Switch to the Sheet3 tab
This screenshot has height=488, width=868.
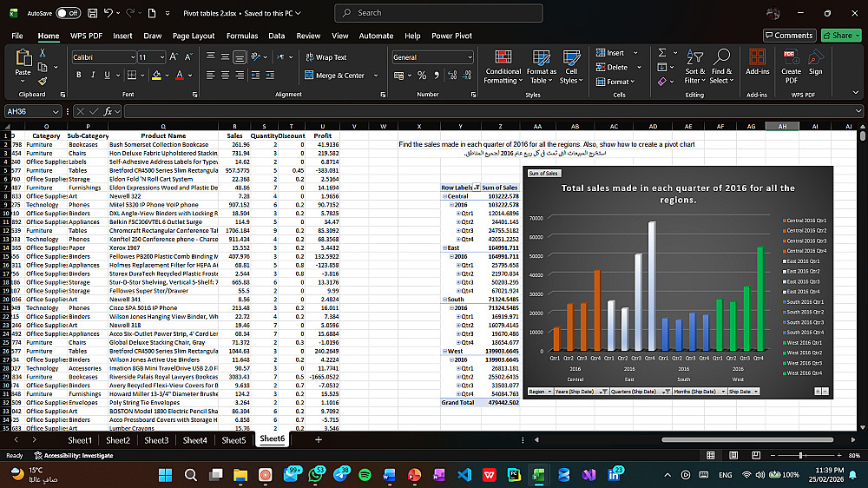pyautogui.click(x=156, y=440)
